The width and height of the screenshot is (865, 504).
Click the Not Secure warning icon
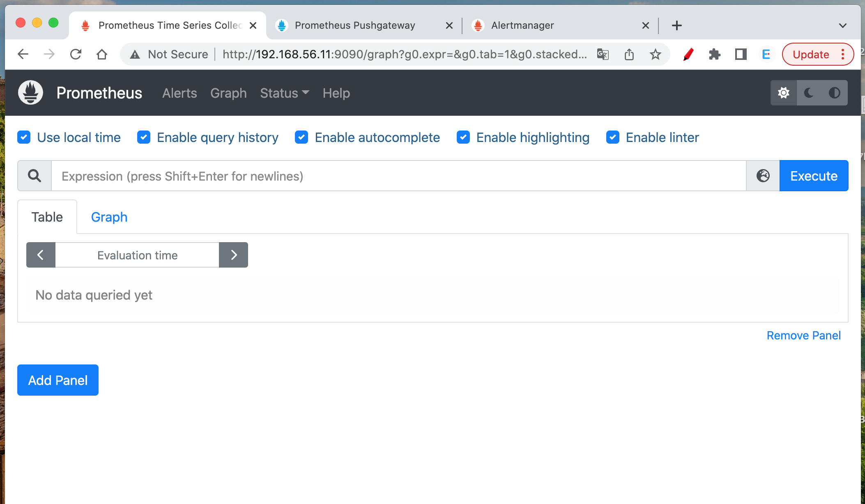tap(135, 54)
